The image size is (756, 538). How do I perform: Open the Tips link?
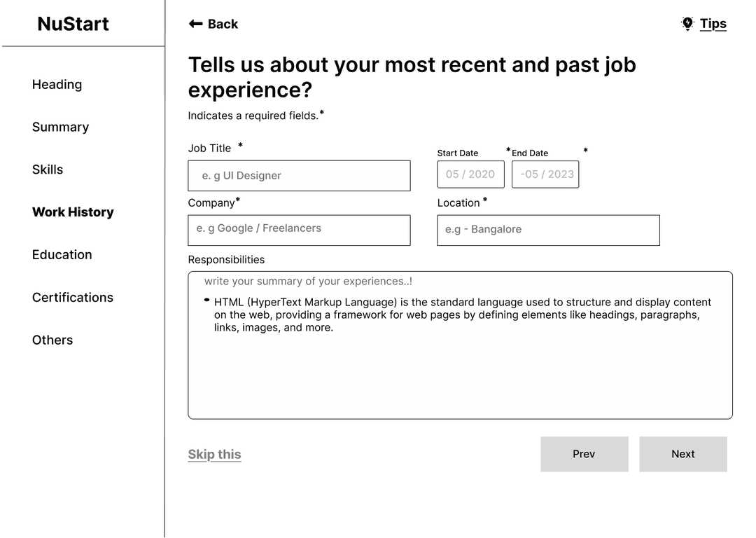(713, 24)
